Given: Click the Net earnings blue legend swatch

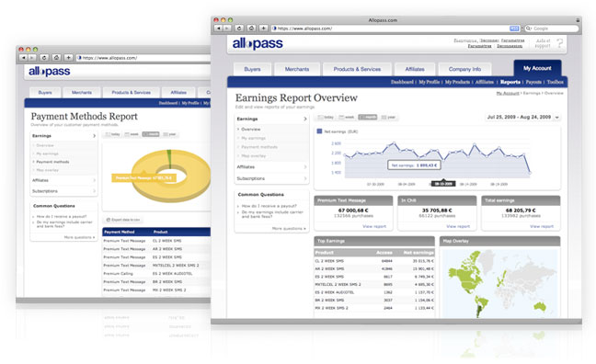Looking at the screenshot, I should 319,131.
